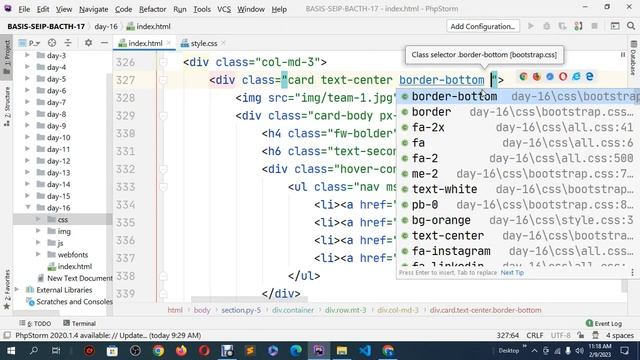
Task: Click Next Tip link in popup
Action: pyautogui.click(x=512, y=273)
